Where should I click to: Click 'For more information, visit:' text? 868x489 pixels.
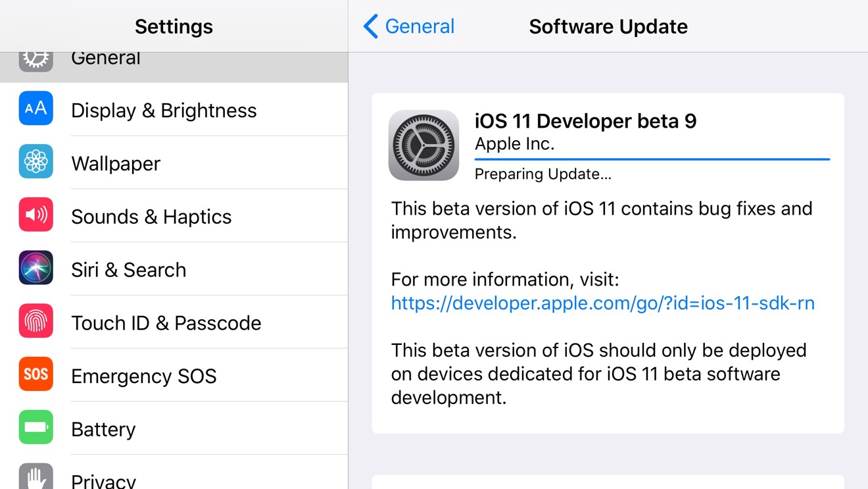(x=505, y=280)
